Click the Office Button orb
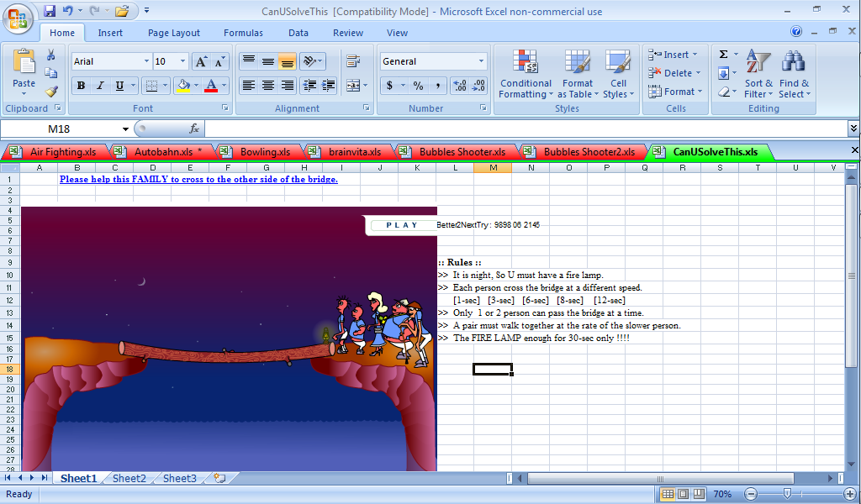Image resolution: width=861 pixels, height=504 pixels. point(18,18)
